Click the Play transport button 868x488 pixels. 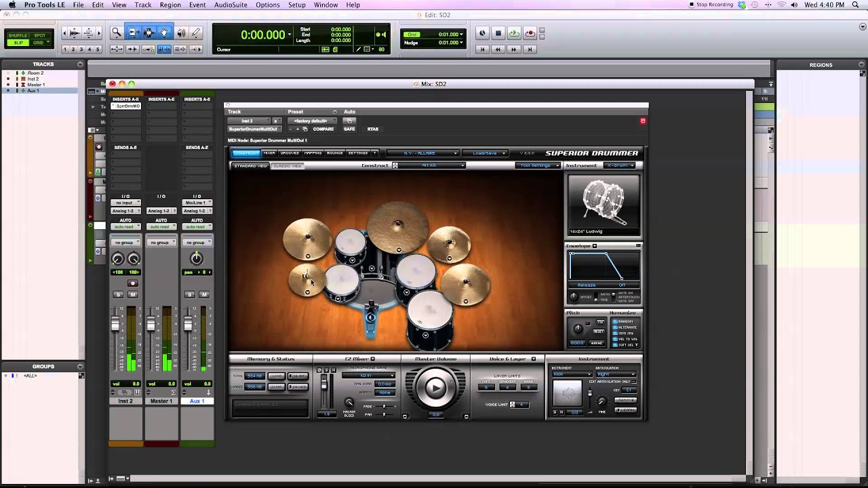[x=514, y=33]
